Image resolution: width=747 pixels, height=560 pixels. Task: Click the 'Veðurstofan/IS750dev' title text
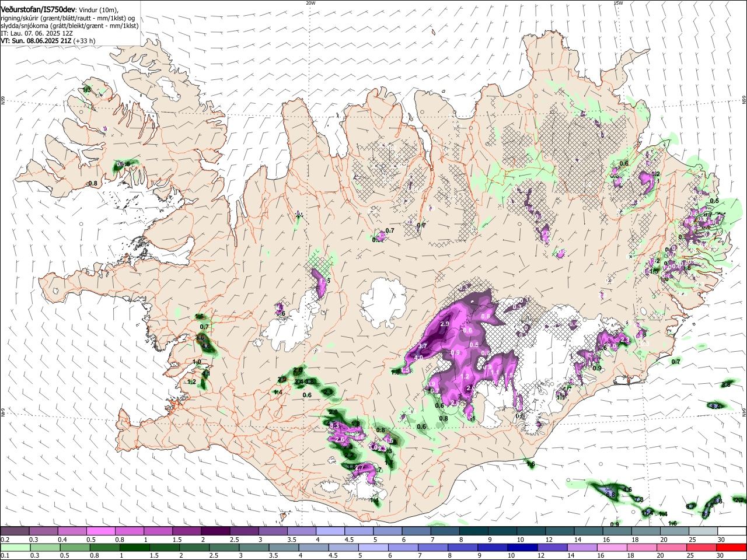click(38, 9)
